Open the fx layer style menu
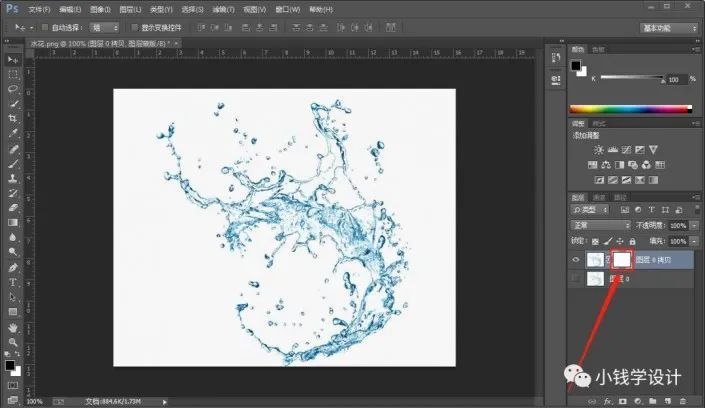Viewport: 705px width, 408px height. [x=607, y=401]
